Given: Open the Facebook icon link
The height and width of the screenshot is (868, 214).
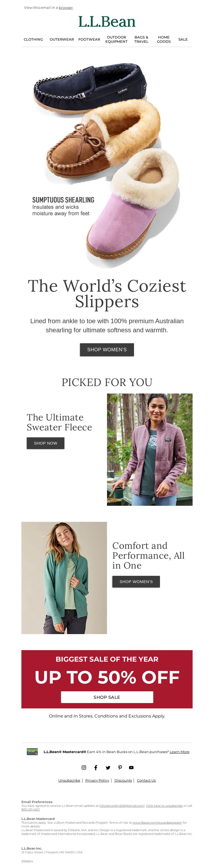Looking at the screenshot, I should [96, 767].
